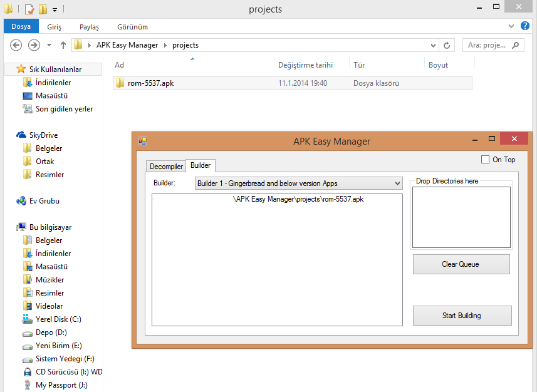Click the up one level arrow
This screenshot has width=537, height=392.
pyautogui.click(x=63, y=45)
